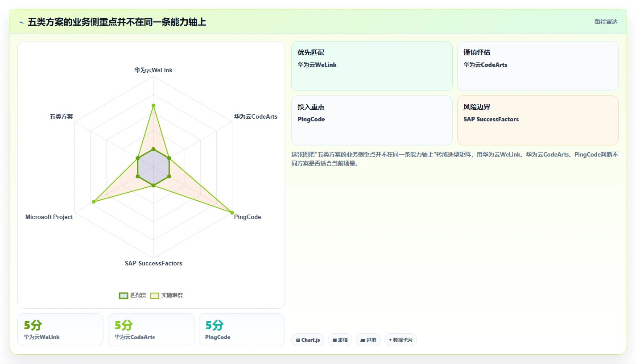The image size is (636, 364).
Task: Click the lightning icon beside the title
Action: (x=21, y=22)
